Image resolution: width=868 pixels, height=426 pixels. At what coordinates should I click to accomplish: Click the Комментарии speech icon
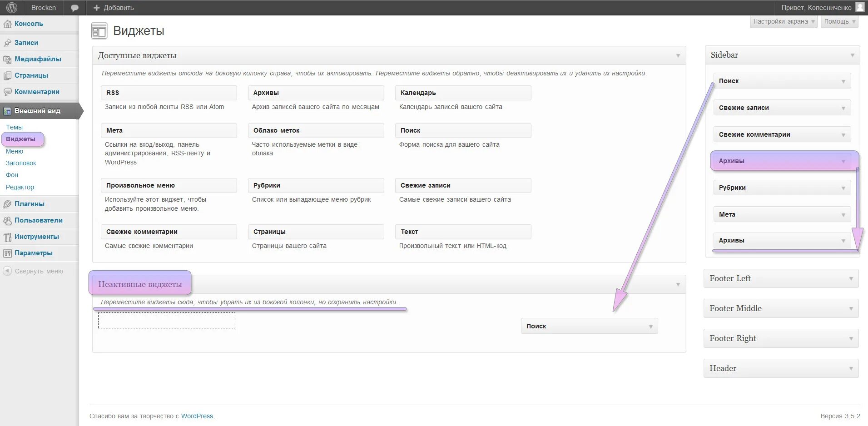[x=7, y=92]
